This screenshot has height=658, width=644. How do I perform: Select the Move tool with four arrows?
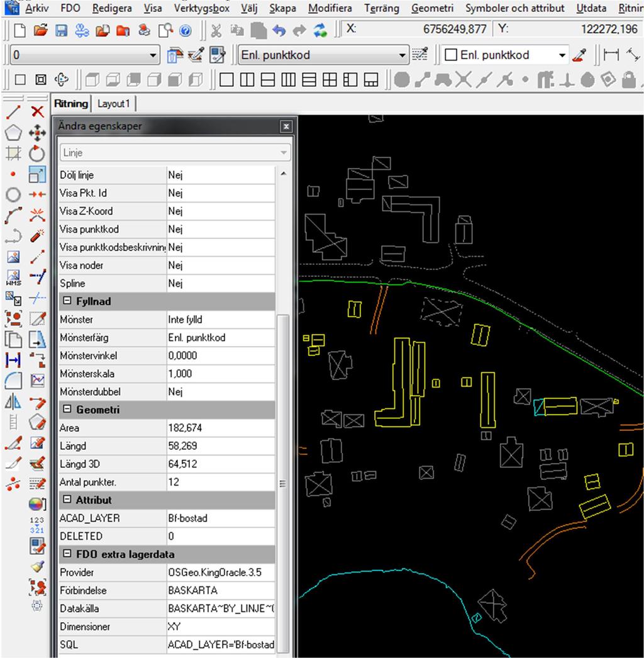click(37, 133)
